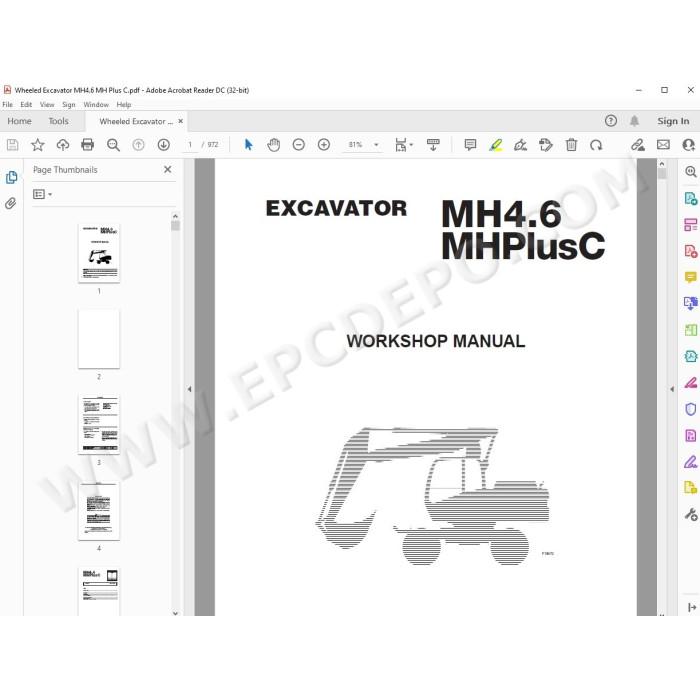This screenshot has height=700, width=700.
Task: Collapse the right tools pane arrow
Action: (x=672, y=389)
